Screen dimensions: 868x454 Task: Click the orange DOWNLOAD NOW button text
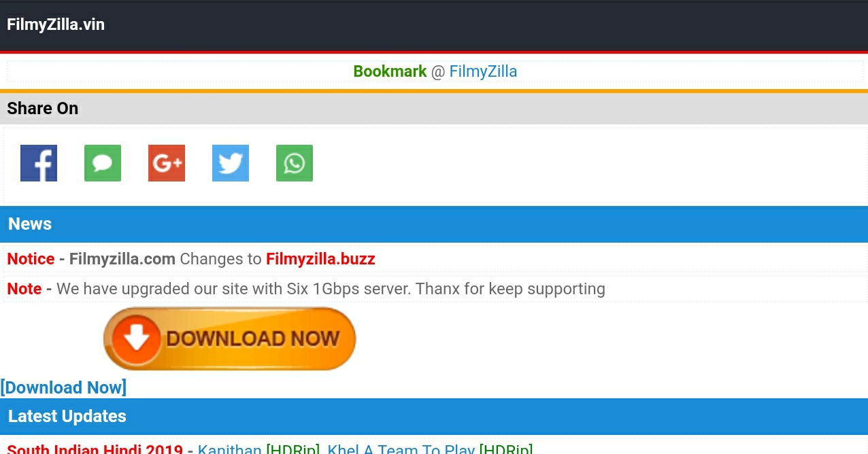(x=252, y=338)
